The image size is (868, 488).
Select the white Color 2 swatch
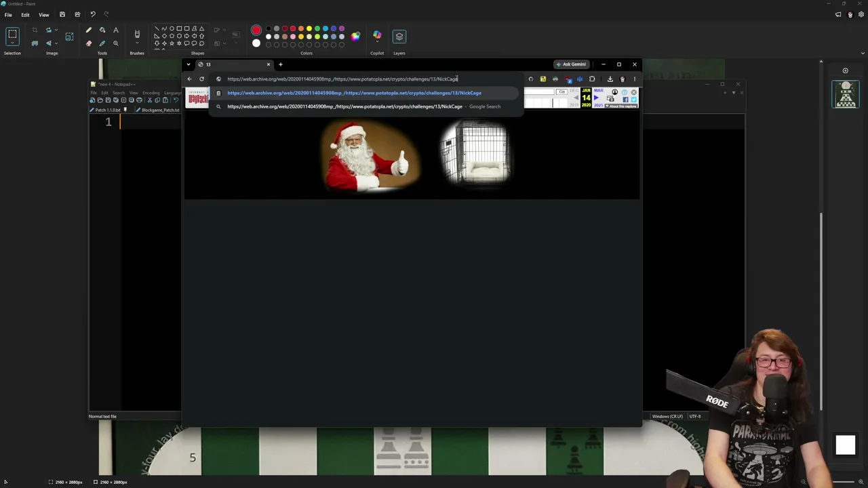(x=256, y=44)
